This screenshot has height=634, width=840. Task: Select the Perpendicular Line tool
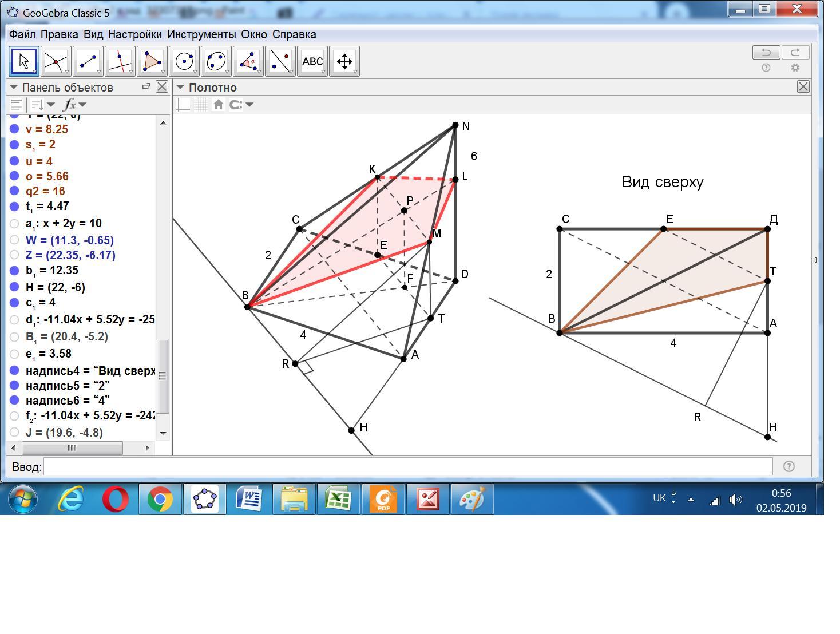120,61
